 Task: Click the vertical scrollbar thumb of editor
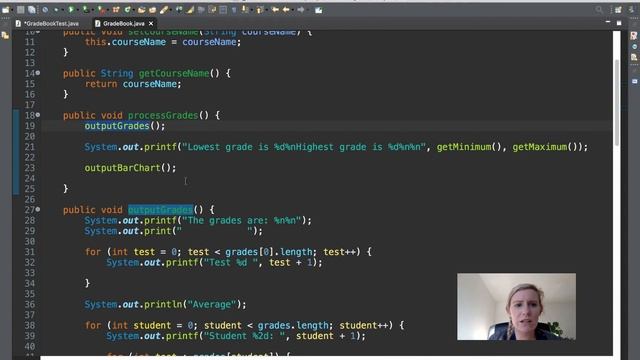coord(616,102)
